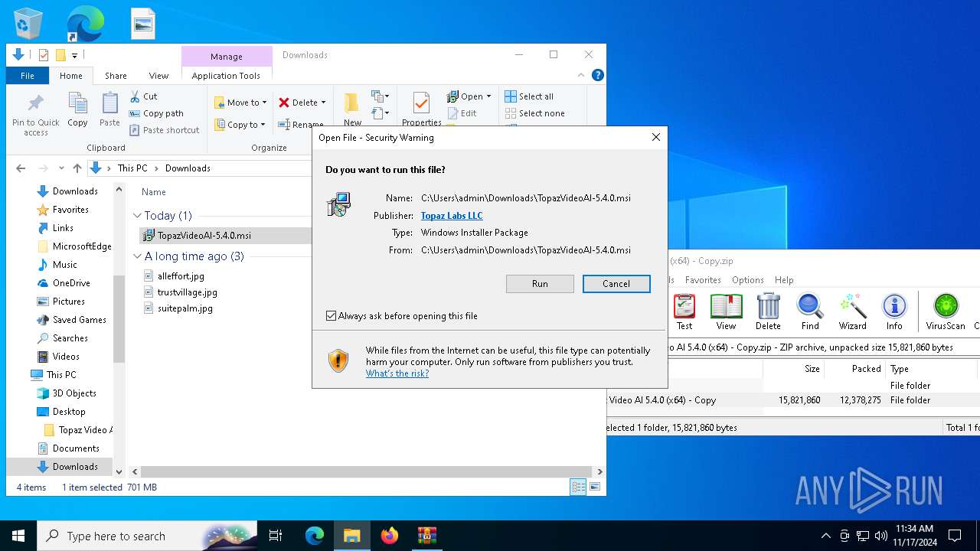The width and height of the screenshot is (980, 551).
Task: Click the Run button
Action: coord(540,284)
